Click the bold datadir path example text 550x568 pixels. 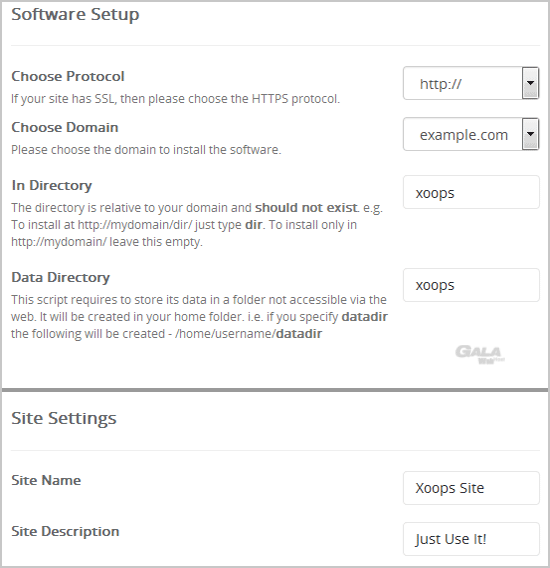pyautogui.click(x=299, y=334)
